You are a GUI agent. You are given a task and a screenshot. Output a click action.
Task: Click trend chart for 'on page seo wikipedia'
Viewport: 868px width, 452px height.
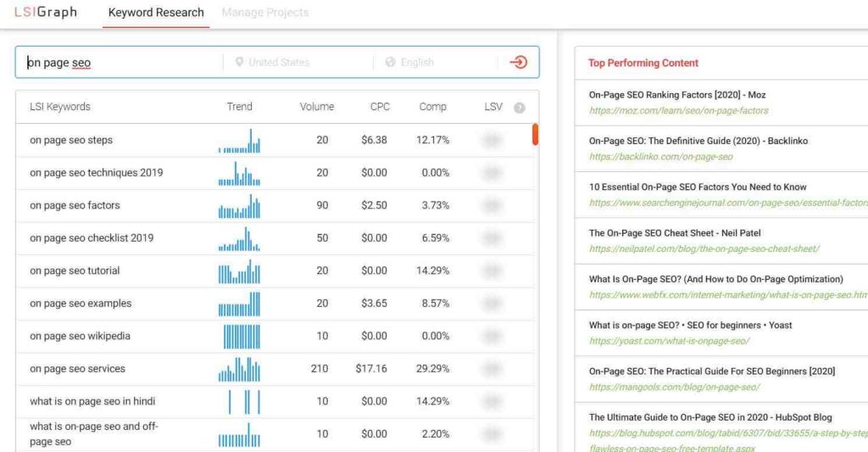pos(242,337)
